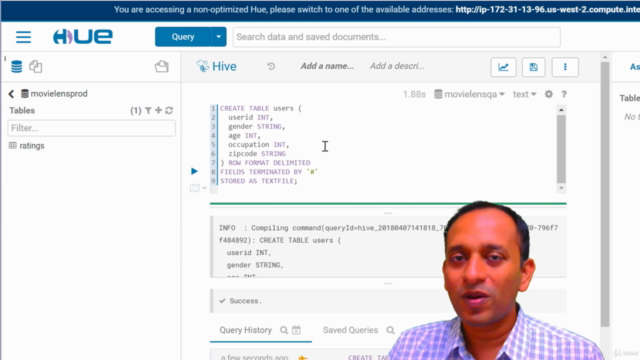Click Add a description field
The height and width of the screenshot is (360, 640).
(x=397, y=66)
